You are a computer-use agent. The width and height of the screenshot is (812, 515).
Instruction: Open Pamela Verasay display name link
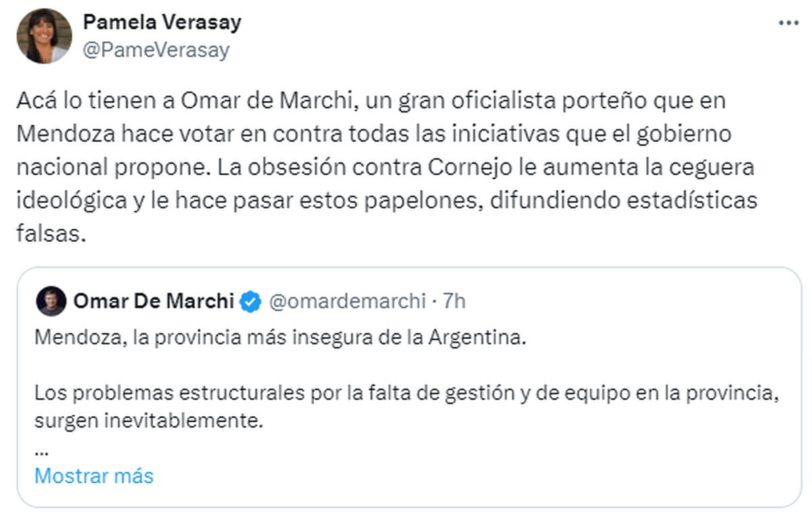[162, 22]
